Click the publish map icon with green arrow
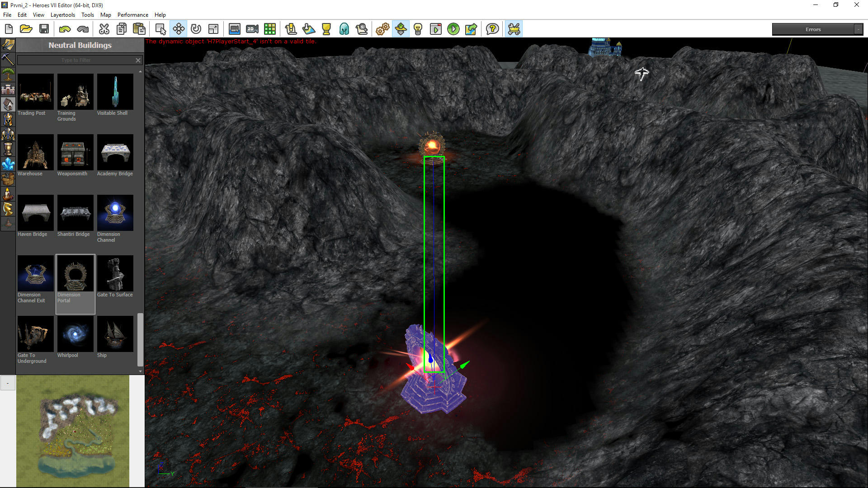 click(471, 29)
